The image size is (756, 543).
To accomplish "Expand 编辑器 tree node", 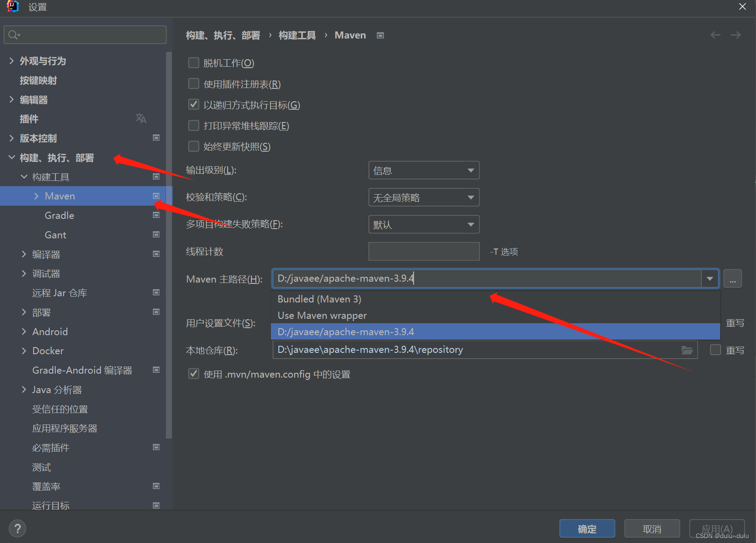I will [x=11, y=99].
